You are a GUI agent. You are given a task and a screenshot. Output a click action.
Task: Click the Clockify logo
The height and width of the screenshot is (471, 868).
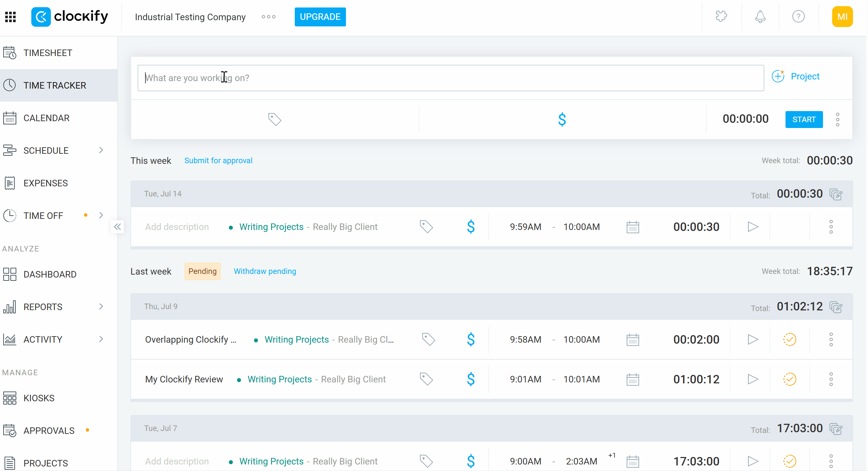coord(70,17)
